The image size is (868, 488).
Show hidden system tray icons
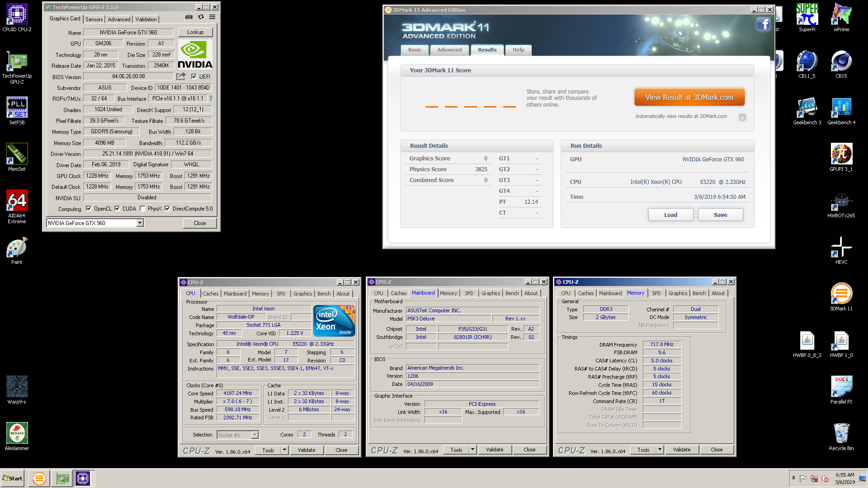793,478
